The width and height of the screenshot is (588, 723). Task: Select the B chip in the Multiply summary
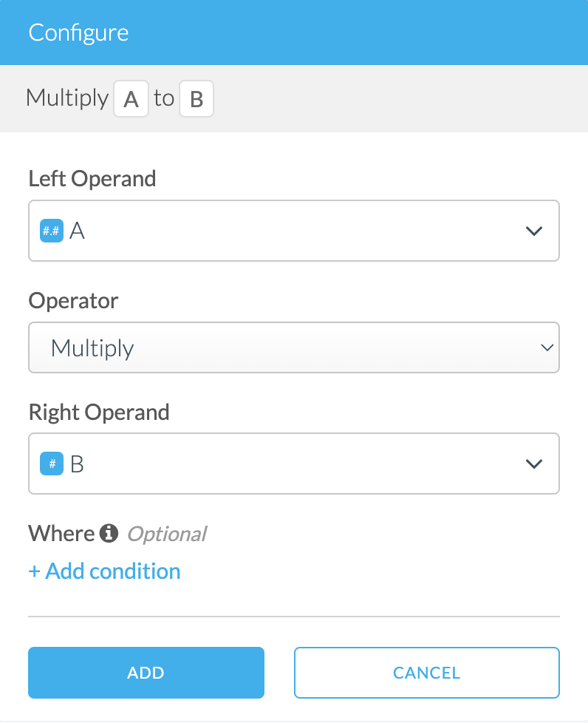tap(197, 98)
